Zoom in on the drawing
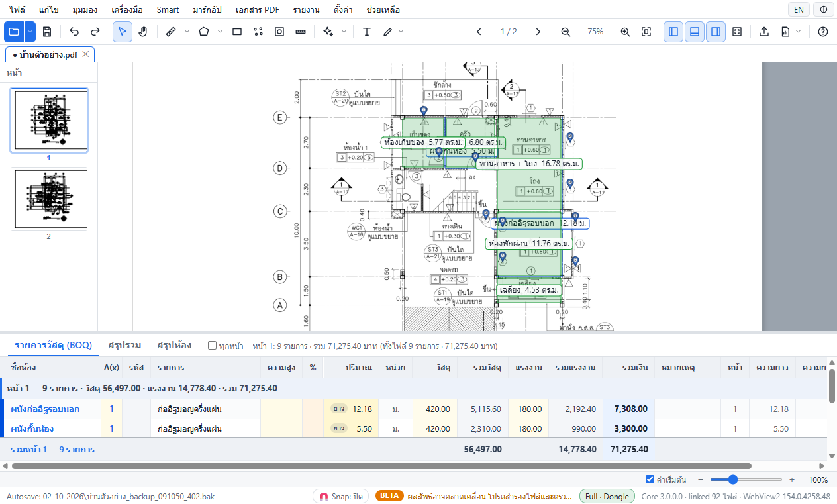 625,32
